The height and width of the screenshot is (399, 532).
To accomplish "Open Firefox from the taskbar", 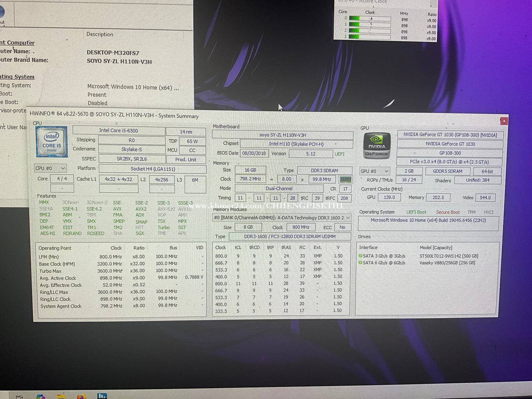I will [81, 397].
